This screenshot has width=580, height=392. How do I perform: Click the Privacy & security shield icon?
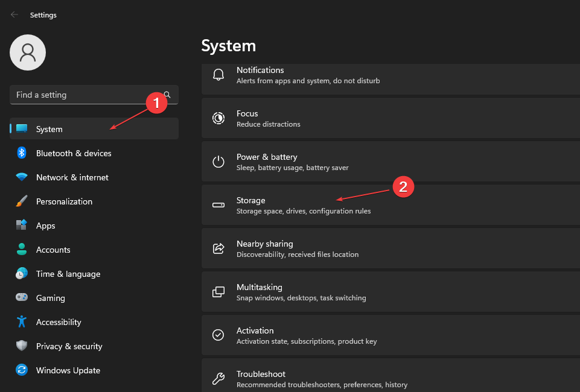click(x=21, y=346)
